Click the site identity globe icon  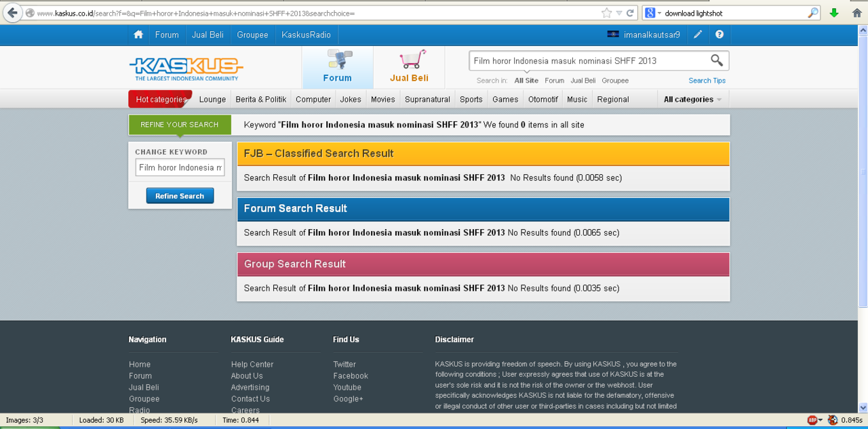point(30,13)
